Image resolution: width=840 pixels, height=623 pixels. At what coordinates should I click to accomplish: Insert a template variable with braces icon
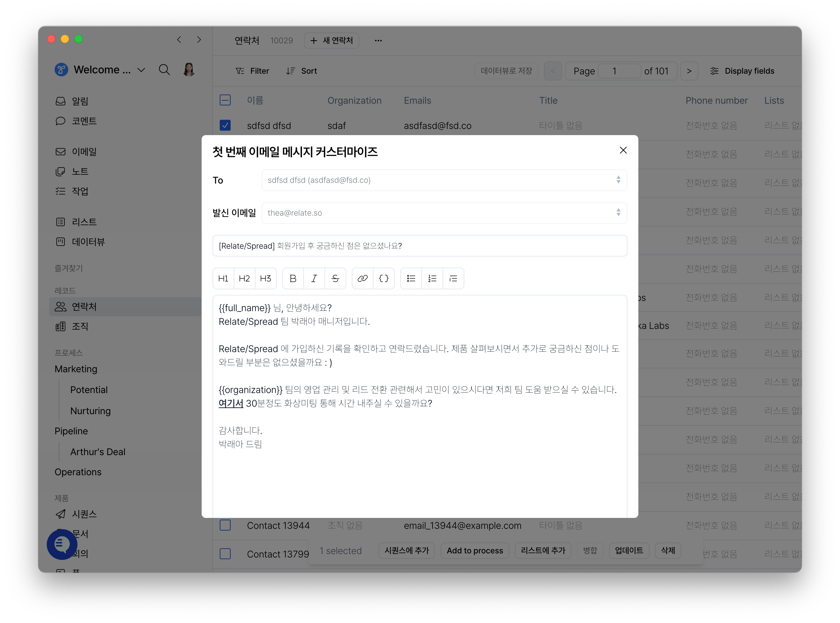point(384,278)
